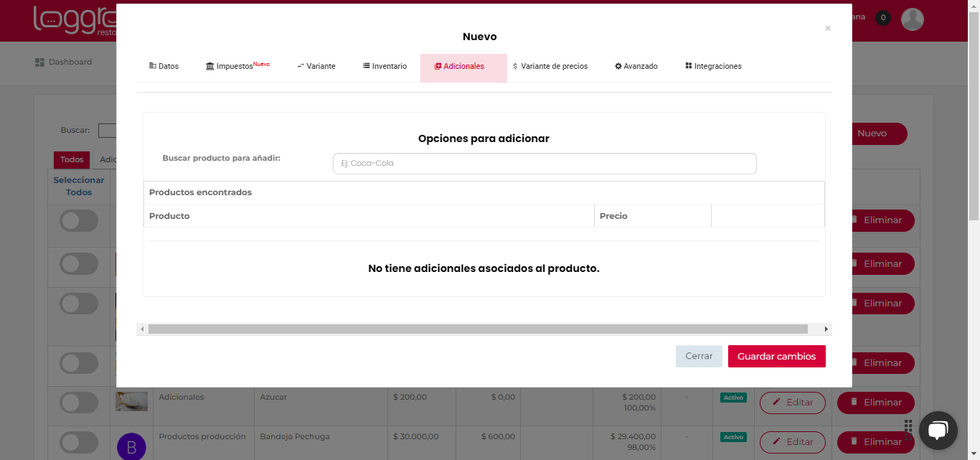
Task: Close the Nuevo dialog with X
Action: (827, 29)
